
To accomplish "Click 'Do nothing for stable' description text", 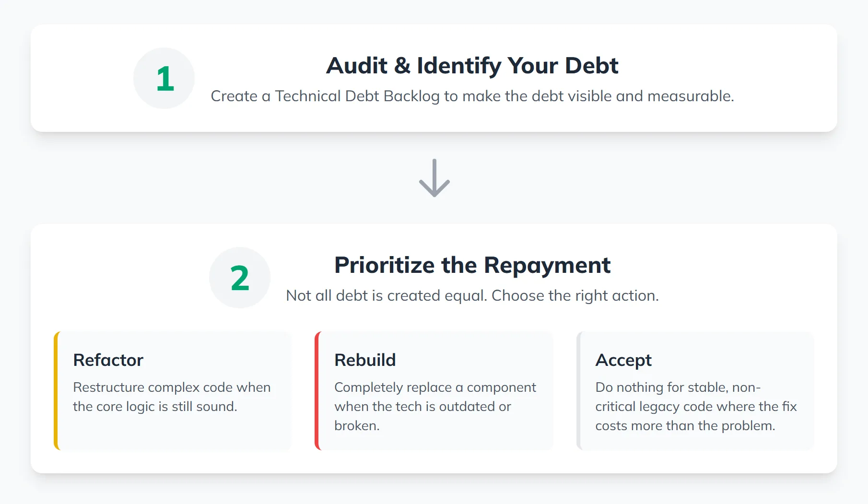I will [x=678, y=387].
